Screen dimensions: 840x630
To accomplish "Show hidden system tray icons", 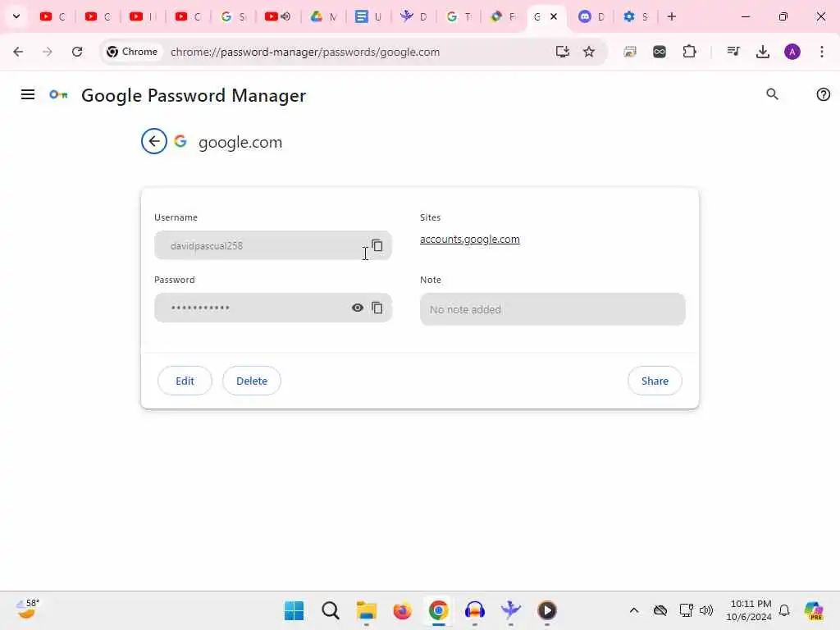I will [x=634, y=610].
